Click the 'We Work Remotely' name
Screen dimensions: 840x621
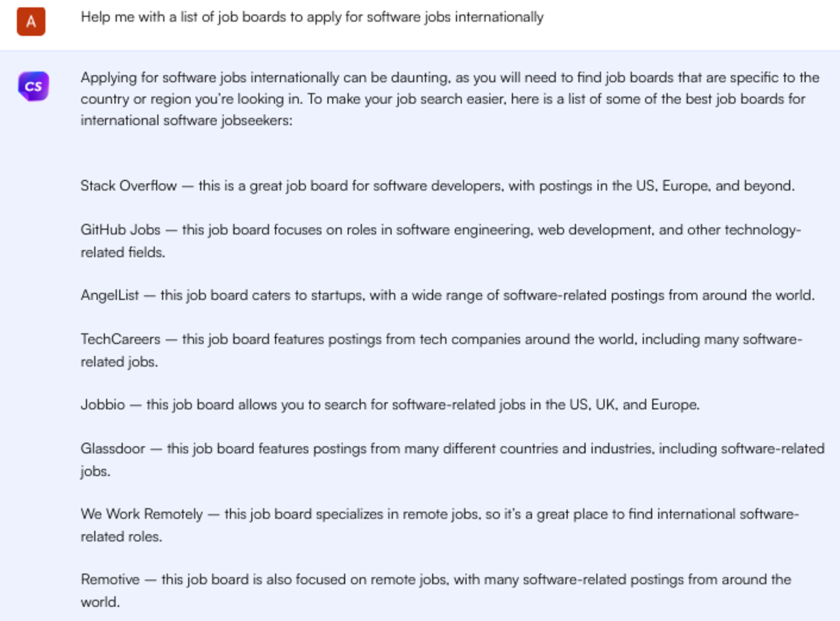[x=142, y=514]
